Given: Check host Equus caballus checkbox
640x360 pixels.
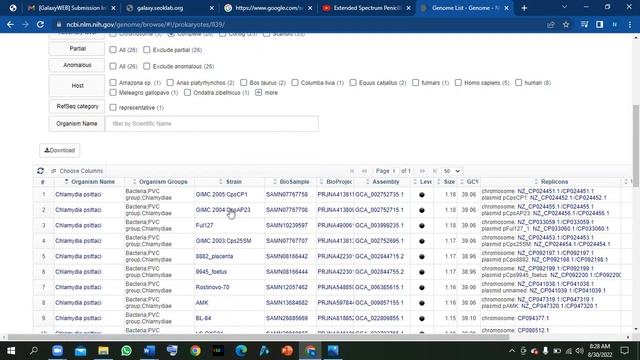Looking at the screenshot, I should (353, 82).
